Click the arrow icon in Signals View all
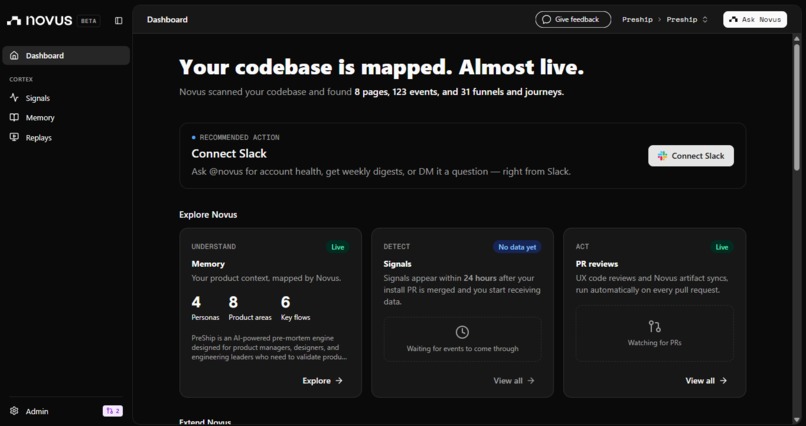This screenshot has width=806, height=426. click(x=531, y=381)
